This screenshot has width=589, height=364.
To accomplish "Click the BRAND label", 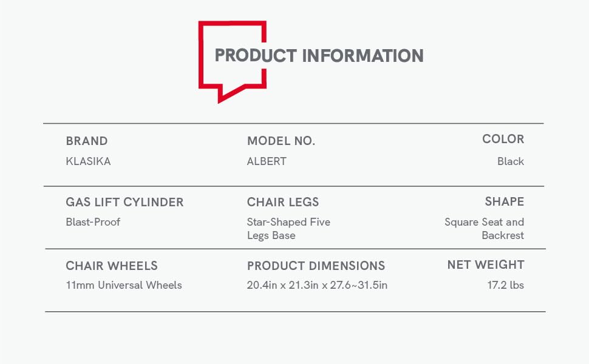I will pyautogui.click(x=87, y=141).
